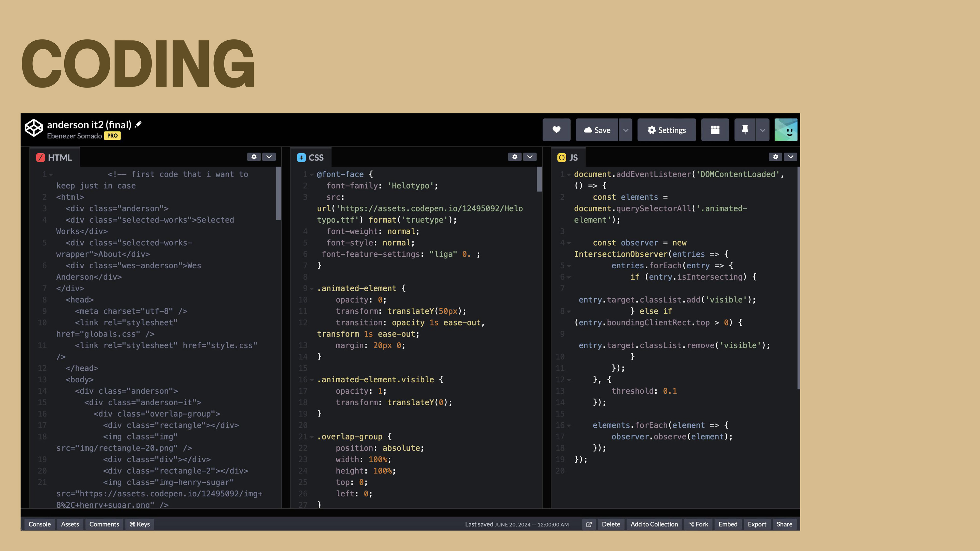Click JS editor vertical scrollbar
The height and width of the screenshot is (551, 980).
tap(798, 278)
